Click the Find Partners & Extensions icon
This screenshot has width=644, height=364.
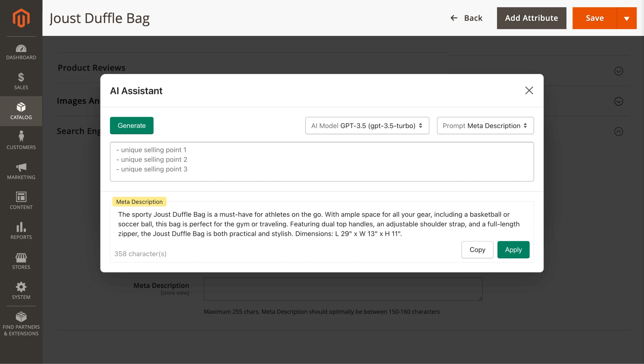(21, 317)
